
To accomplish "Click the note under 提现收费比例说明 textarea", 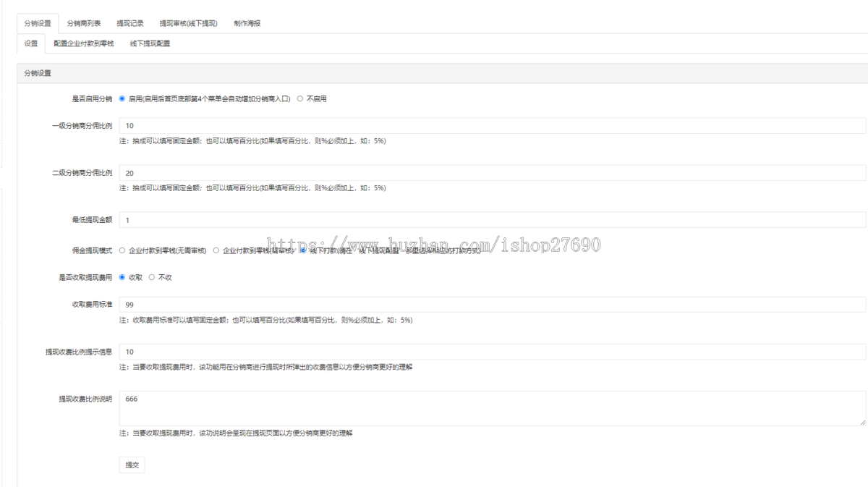I will [x=236, y=433].
